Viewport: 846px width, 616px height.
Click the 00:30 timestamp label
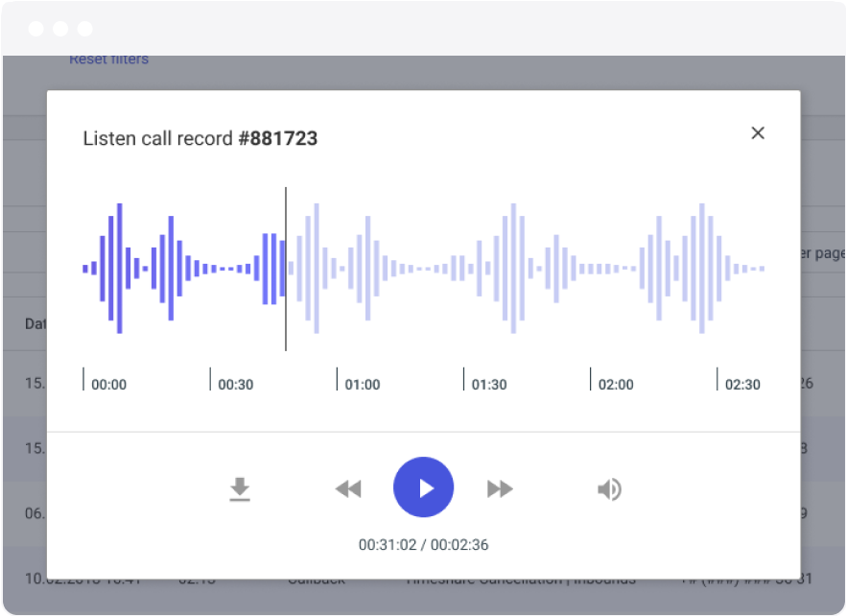click(236, 384)
